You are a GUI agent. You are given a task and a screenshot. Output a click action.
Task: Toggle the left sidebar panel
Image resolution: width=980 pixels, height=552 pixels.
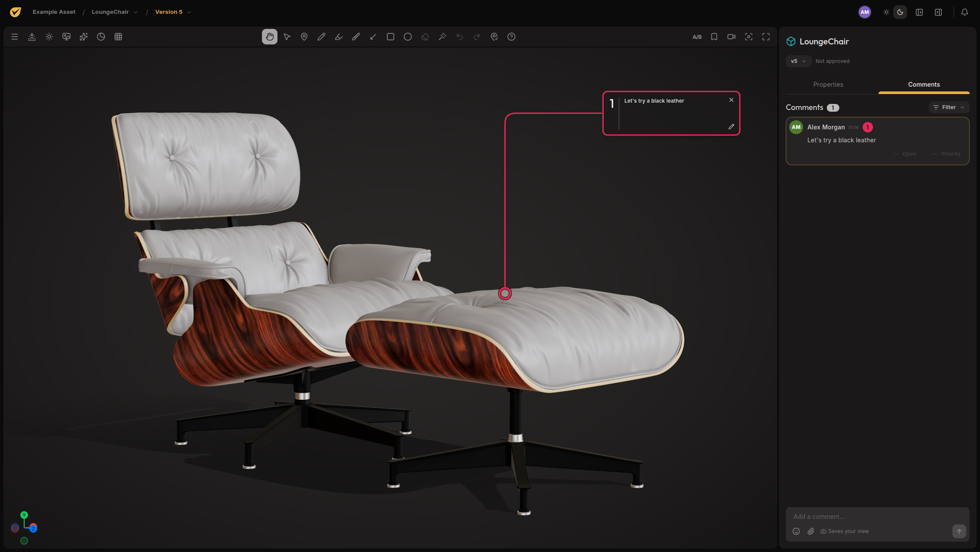pos(920,12)
